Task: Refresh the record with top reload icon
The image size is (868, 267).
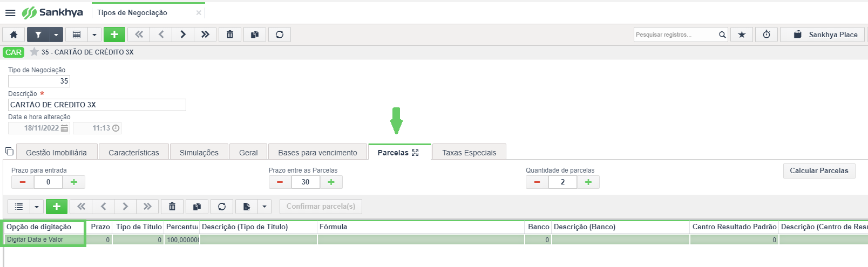Action: (x=280, y=35)
